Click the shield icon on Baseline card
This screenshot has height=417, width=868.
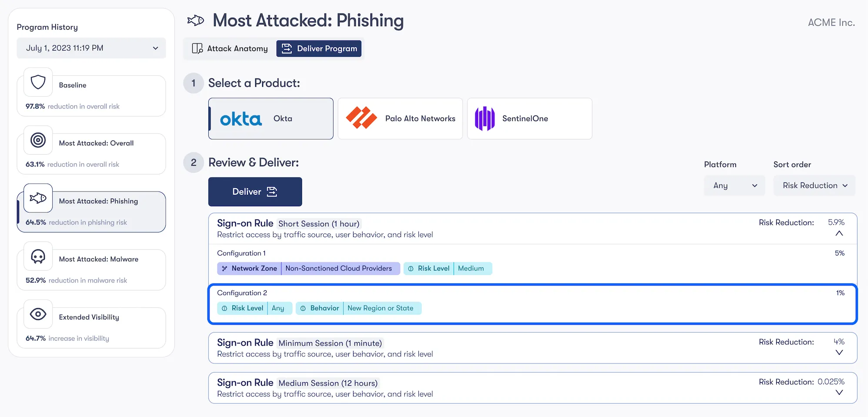(x=38, y=82)
